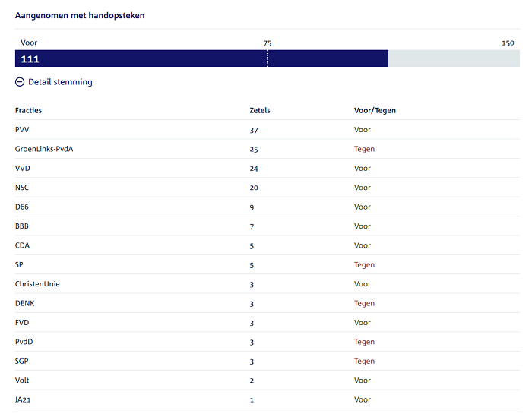Image resolution: width=532 pixels, height=420 pixels.
Task: Select the D66 party name
Action: (22, 207)
